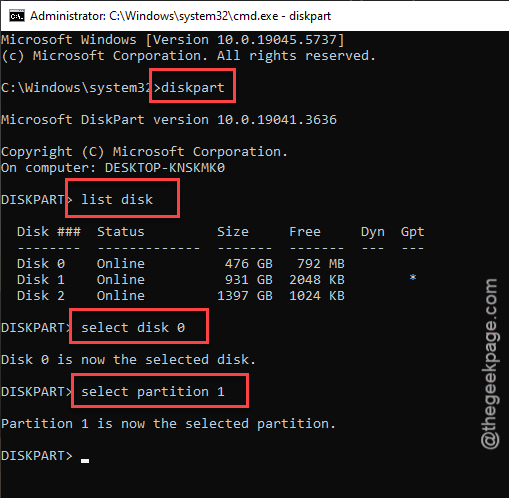Click the Free column header
509x498 pixels.
pos(305,231)
